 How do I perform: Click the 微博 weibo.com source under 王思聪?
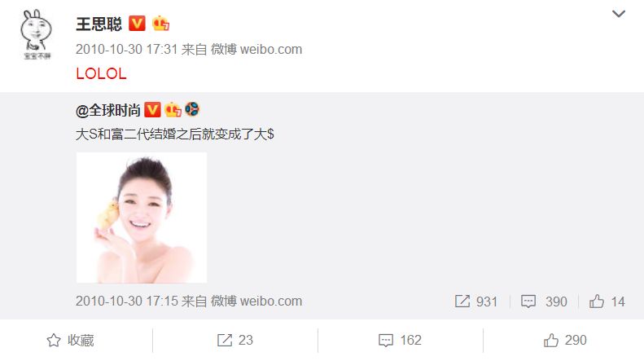coord(256,50)
